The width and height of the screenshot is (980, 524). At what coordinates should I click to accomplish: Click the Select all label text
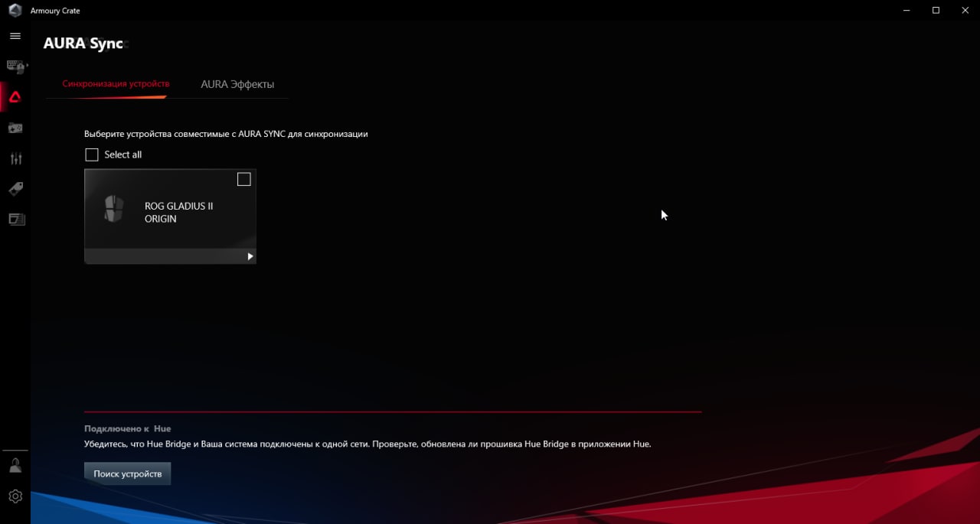point(123,155)
